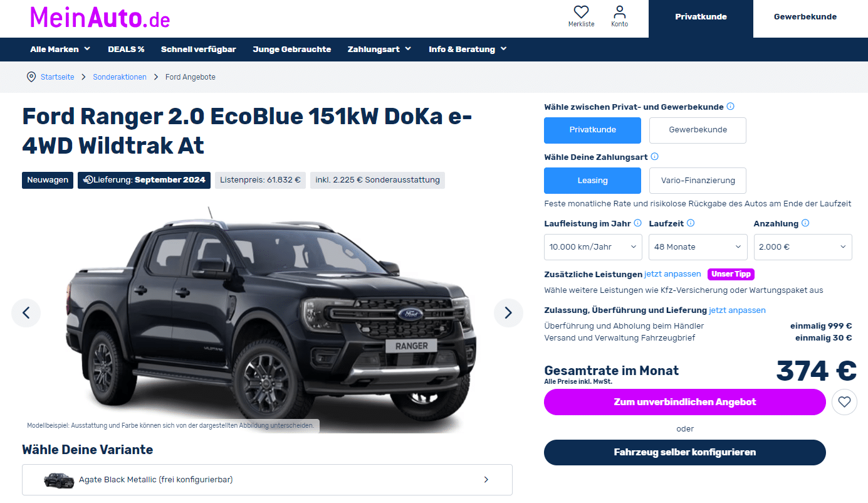Choose Vario-Finanzierung payment type

pos(698,181)
